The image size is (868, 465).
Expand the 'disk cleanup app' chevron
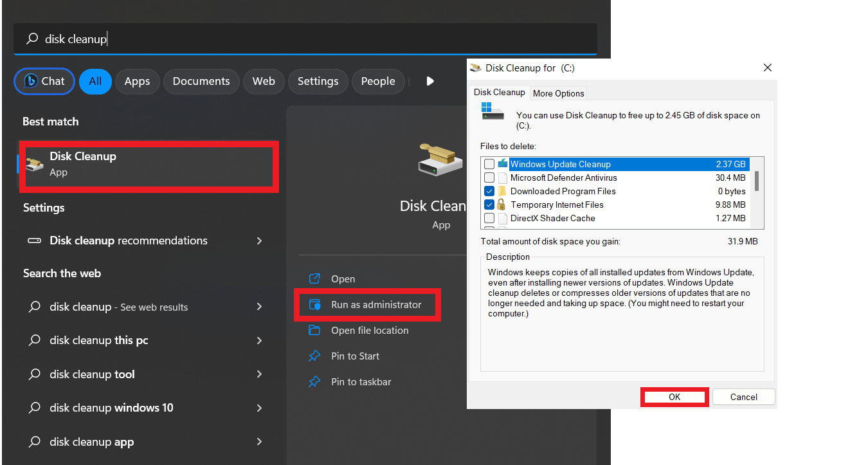tap(260, 442)
